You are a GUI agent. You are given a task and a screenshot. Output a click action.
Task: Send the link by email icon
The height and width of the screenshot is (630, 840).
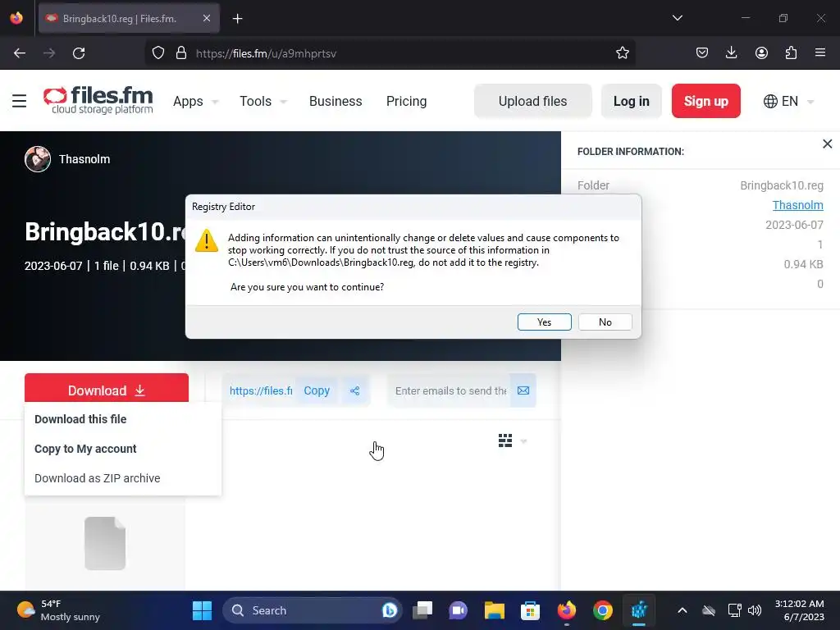pyautogui.click(x=523, y=390)
